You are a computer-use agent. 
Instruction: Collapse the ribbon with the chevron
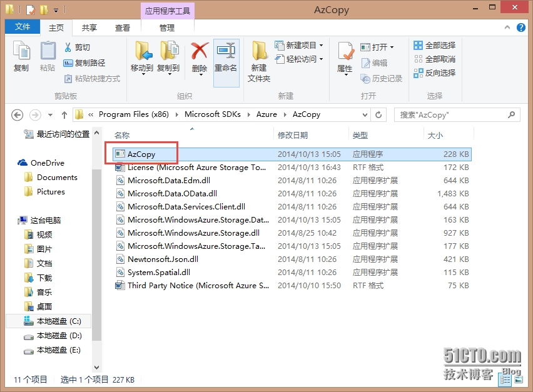point(507,27)
